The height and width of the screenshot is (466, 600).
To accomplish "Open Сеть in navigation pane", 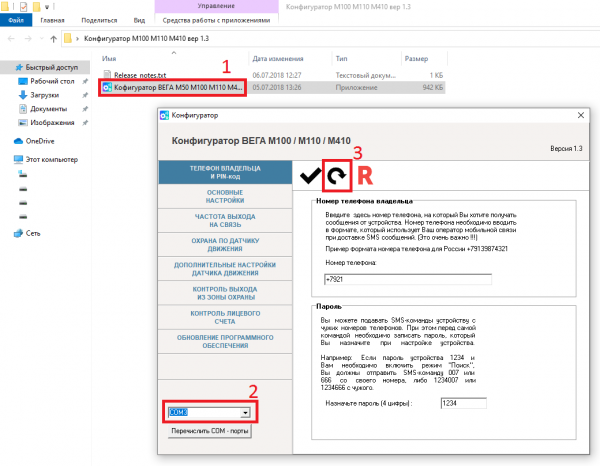I will pyautogui.click(x=33, y=233).
